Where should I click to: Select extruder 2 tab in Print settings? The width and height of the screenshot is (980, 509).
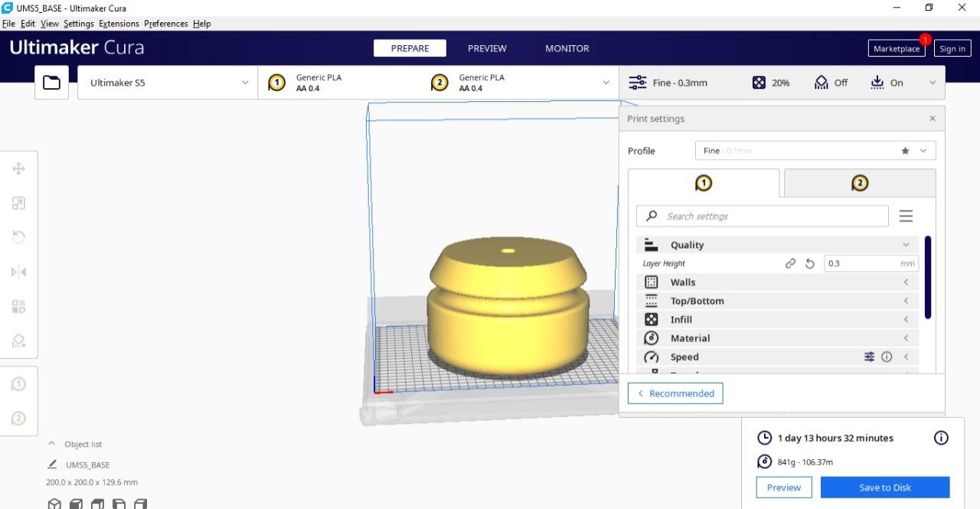pyautogui.click(x=860, y=183)
